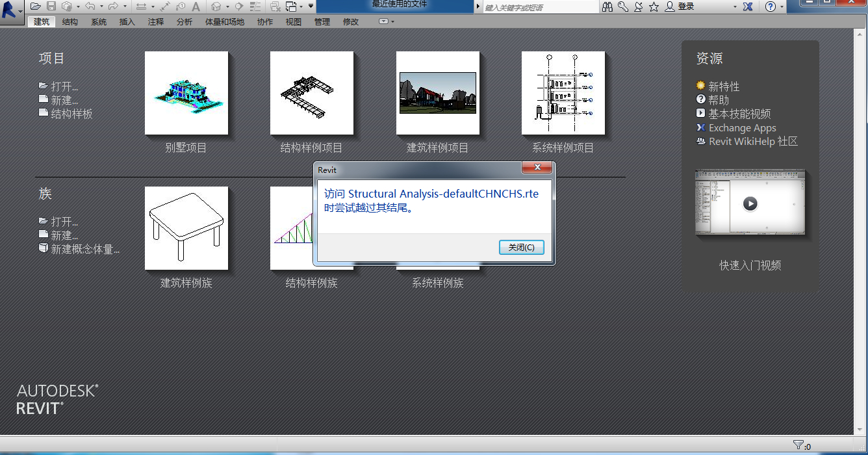
Task: Open the Favorites star icon
Action: [x=654, y=6]
